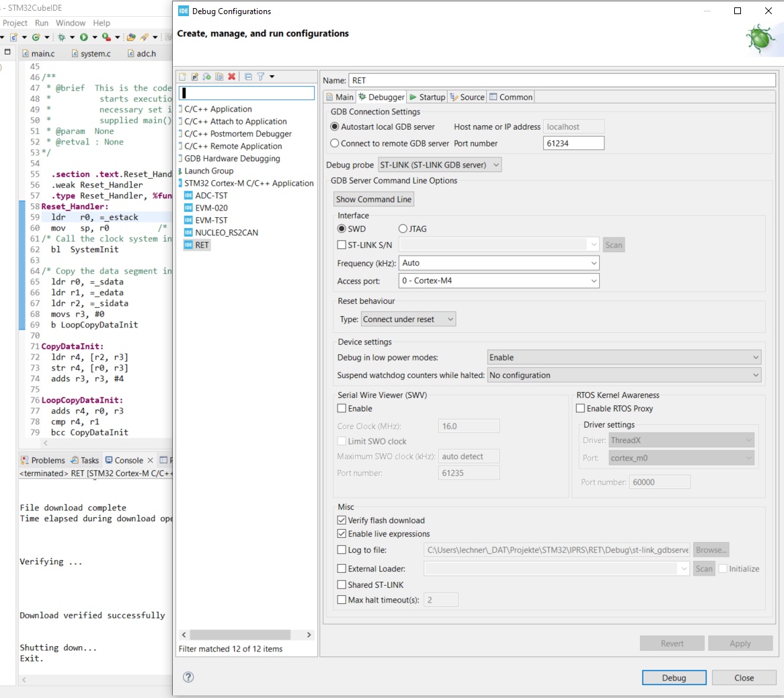Toggle Enable live expressions checkbox

342,534
